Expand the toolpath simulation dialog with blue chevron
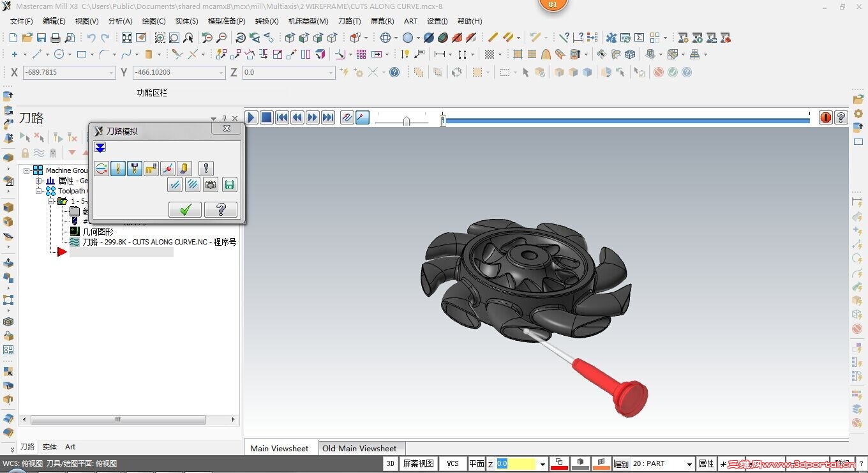The width and height of the screenshot is (868, 473). point(100,147)
